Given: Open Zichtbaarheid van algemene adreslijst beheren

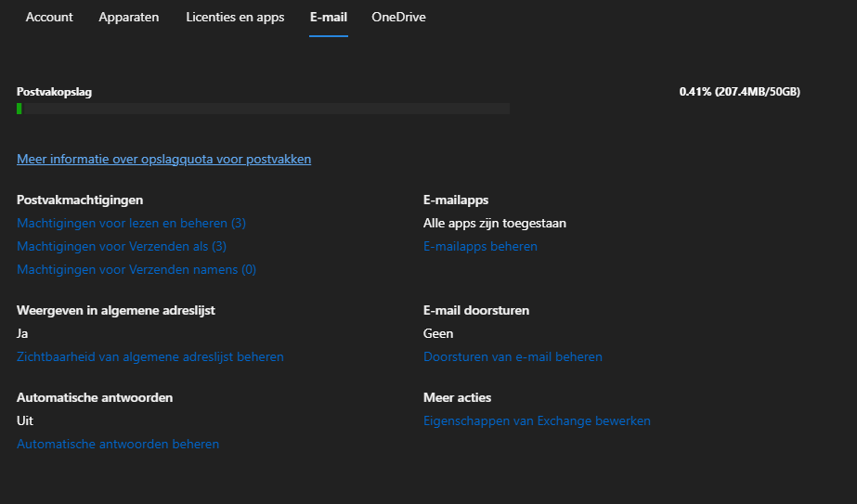Looking at the screenshot, I should tap(150, 356).
